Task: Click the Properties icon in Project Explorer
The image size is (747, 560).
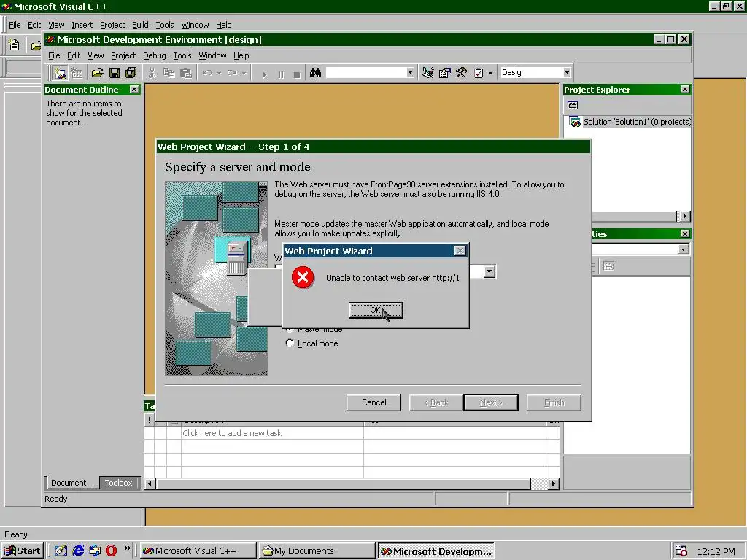Action: [x=573, y=105]
